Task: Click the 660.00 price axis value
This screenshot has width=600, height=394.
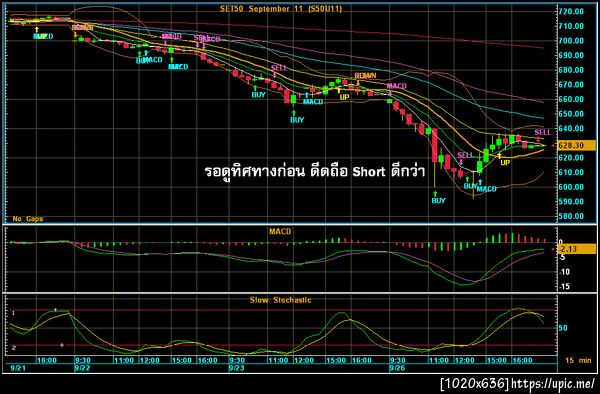Action: (571, 99)
